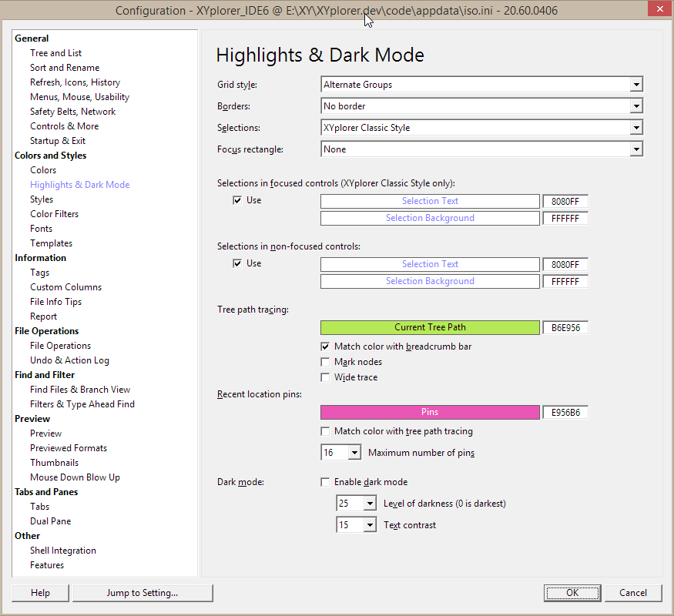Toggle Match color with tree path tracing
674x616 pixels.
pos(325,431)
